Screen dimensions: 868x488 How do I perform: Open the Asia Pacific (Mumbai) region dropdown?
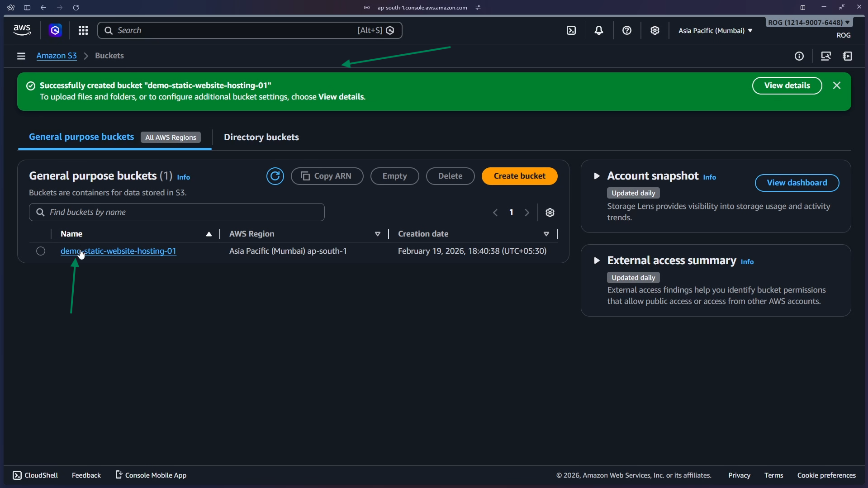click(x=715, y=30)
